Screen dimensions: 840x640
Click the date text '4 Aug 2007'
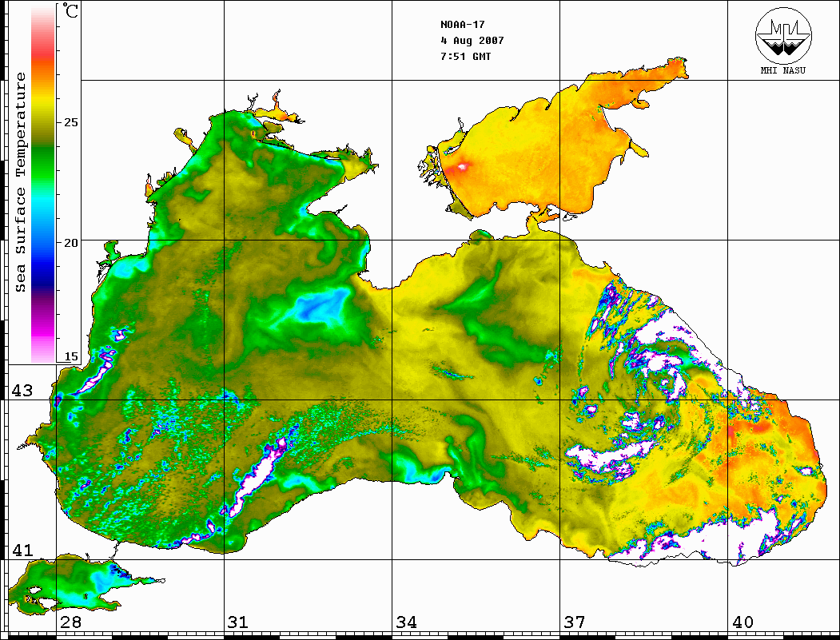472,41
